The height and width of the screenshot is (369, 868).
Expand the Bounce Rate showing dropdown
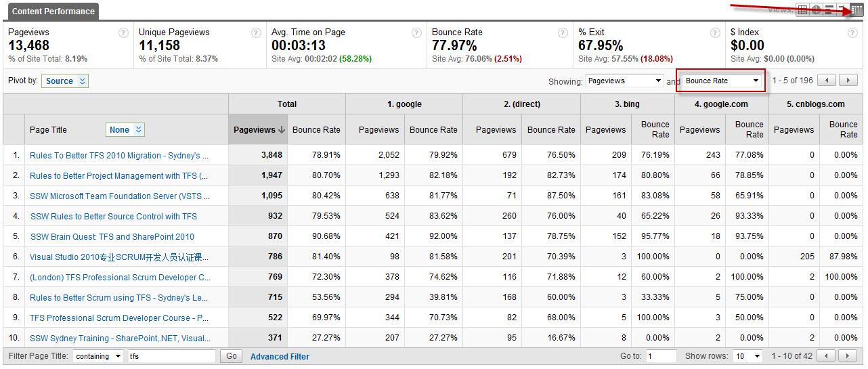[x=722, y=81]
